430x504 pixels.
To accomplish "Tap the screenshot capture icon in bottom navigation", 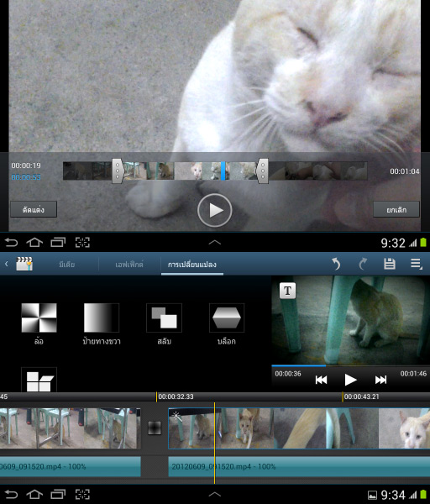I will (82, 495).
